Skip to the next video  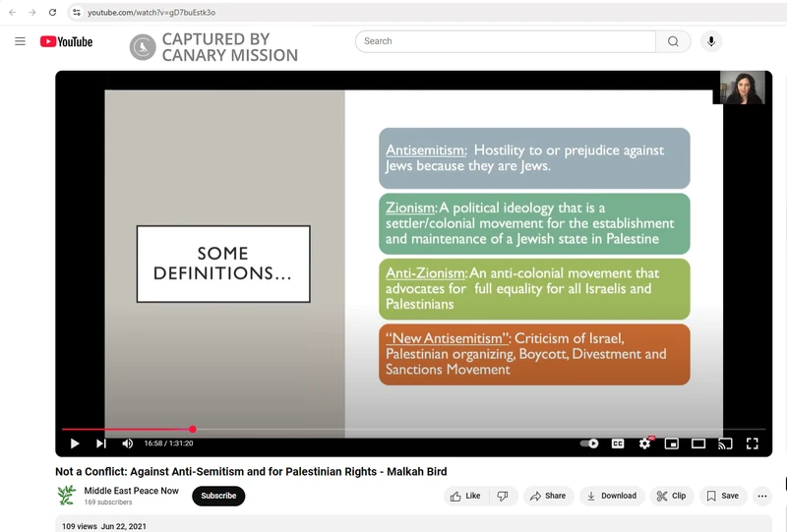pos(101,443)
